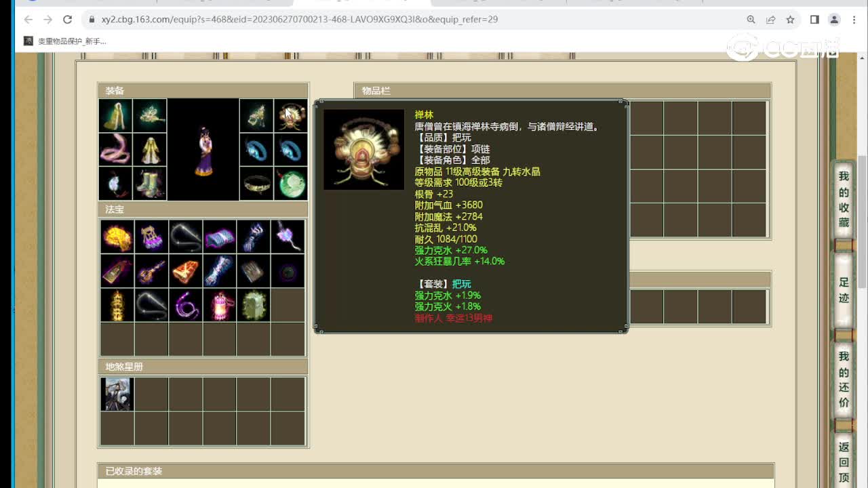Select the golden-purple scepter 法宝 icon
Viewport: 868px width, 488px height.
(151, 271)
